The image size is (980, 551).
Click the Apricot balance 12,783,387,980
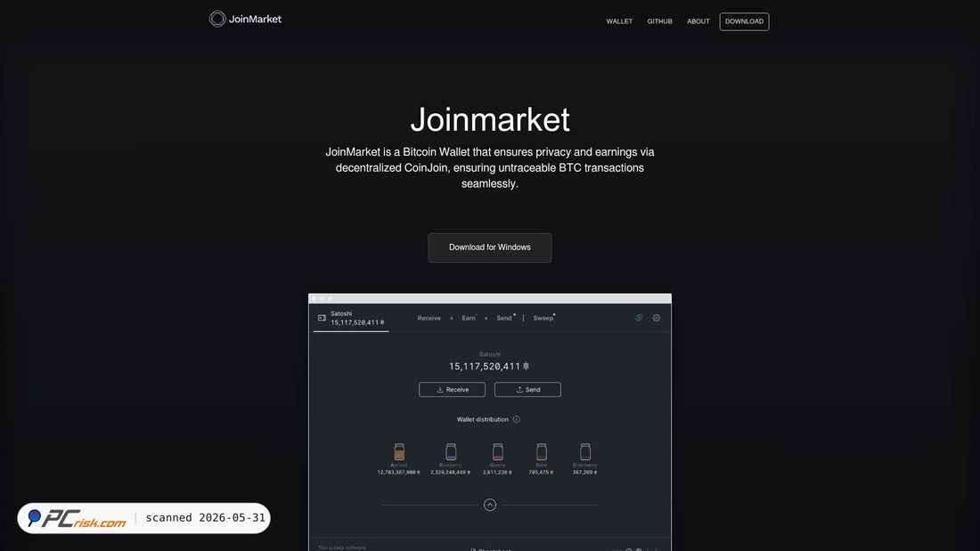tap(399, 473)
